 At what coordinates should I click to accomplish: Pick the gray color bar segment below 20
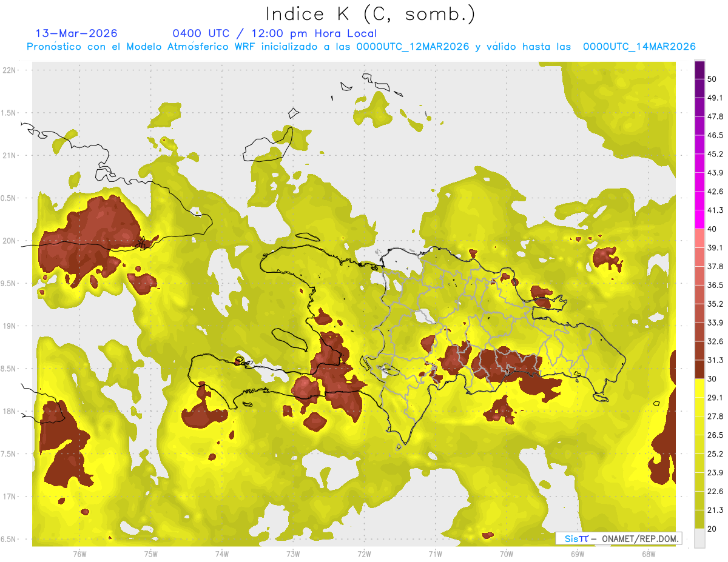pos(699,538)
